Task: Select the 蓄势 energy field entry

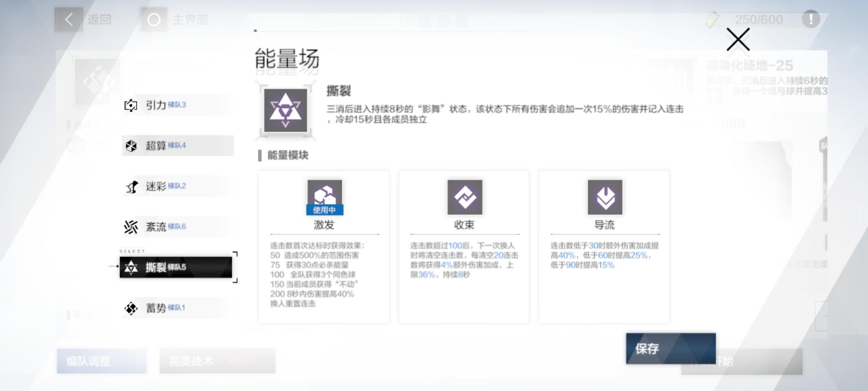Action: [178, 308]
